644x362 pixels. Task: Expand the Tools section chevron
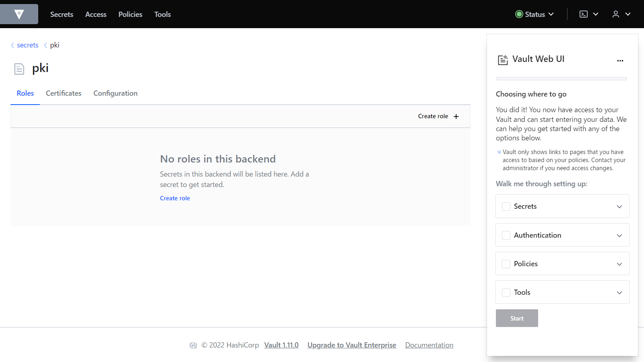point(619,293)
